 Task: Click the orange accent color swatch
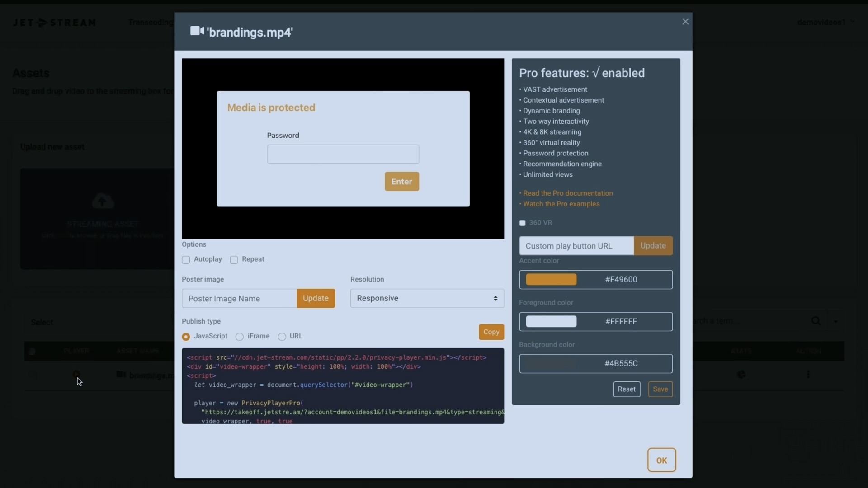(551, 279)
